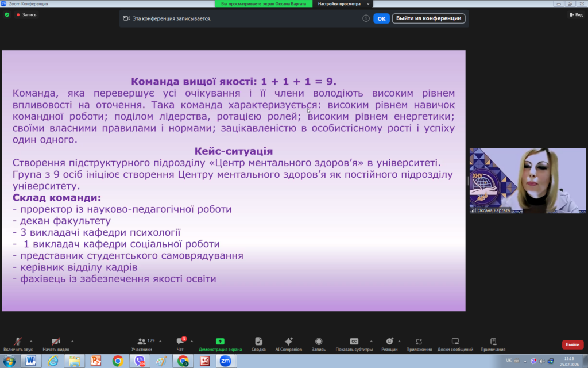Open the Реакции reactions menu
Viewport: 588px width, 368px height.
[389, 342]
